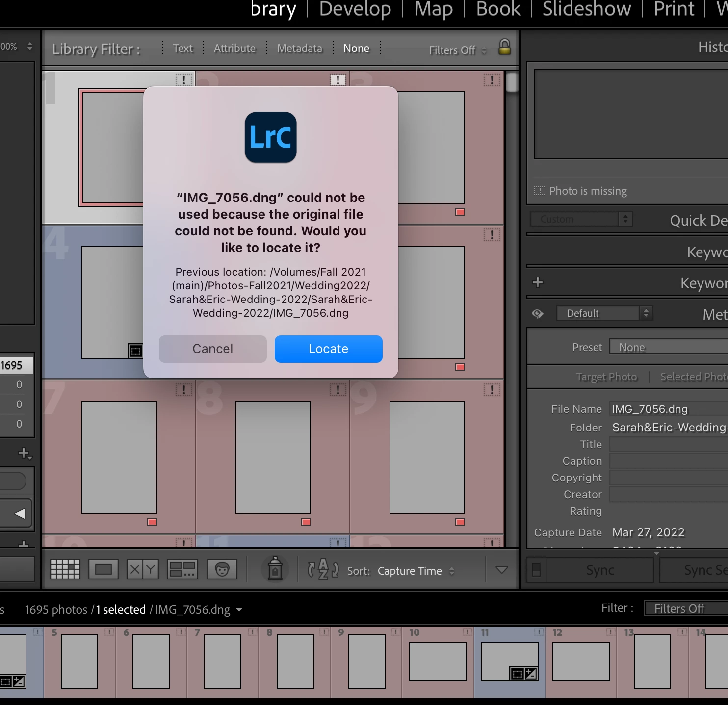The image size is (728, 705).
Task: Open People view face icon
Action: (x=222, y=569)
